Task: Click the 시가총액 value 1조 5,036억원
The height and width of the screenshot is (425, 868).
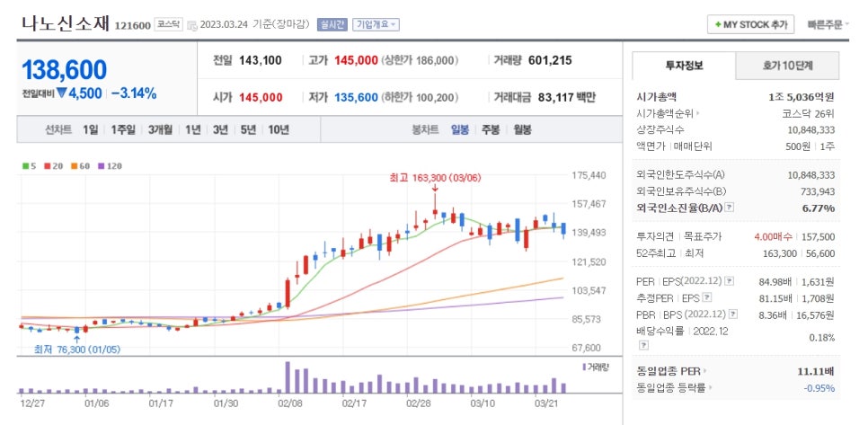Action: pyautogui.click(x=802, y=96)
